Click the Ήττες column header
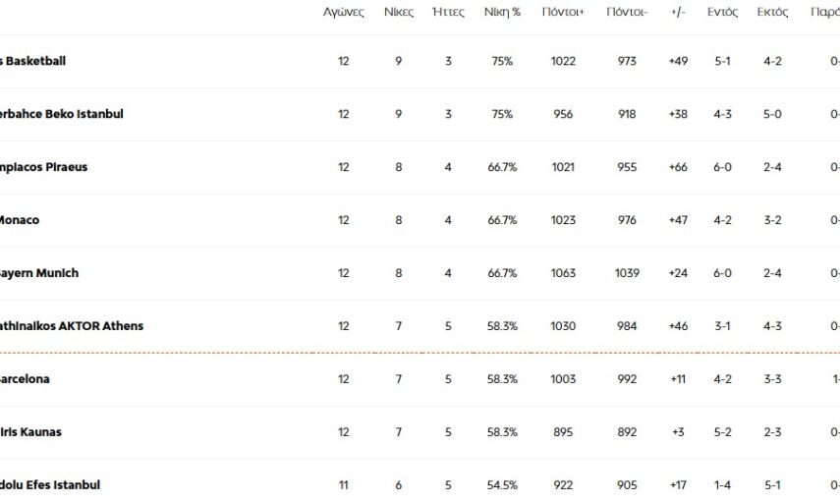Screen dimensions: 840x504 click(x=448, y=13)
